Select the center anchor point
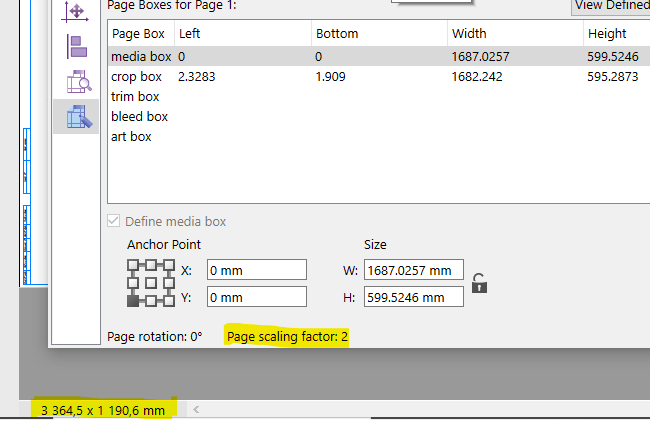Image resolution: width=650 pixels, height=421 pixels. [x=151, y=283]
